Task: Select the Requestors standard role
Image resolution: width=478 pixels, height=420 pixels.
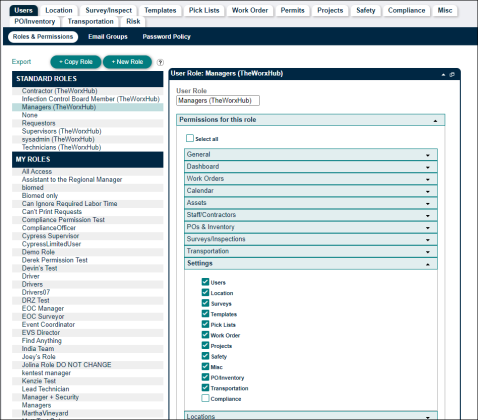Action: [x=88, y=123]
